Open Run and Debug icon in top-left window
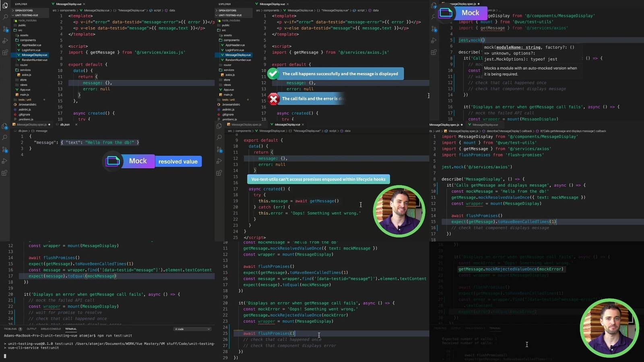 (5, 41)
